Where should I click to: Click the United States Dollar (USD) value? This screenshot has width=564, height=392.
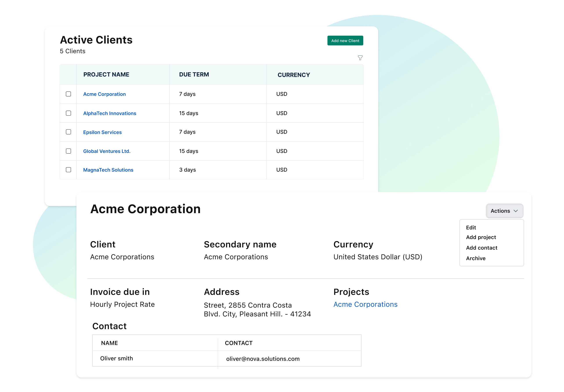[378, 257]
